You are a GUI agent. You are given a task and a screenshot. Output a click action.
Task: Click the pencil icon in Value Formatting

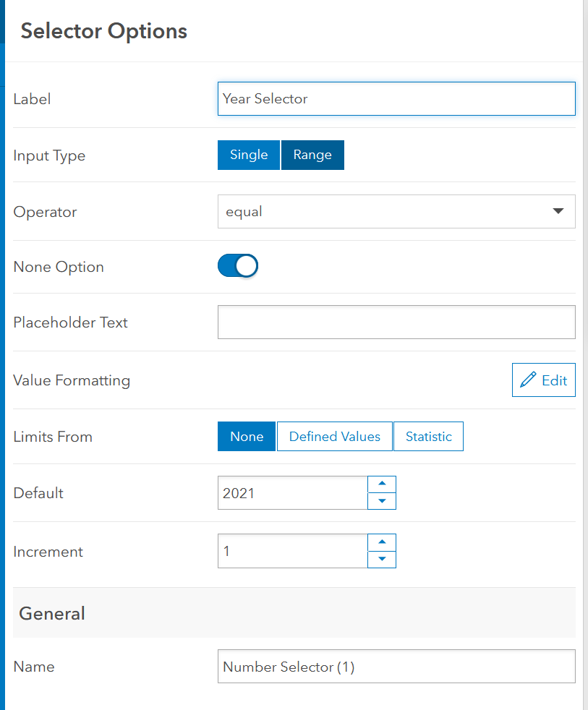click(x=528, y=380)
